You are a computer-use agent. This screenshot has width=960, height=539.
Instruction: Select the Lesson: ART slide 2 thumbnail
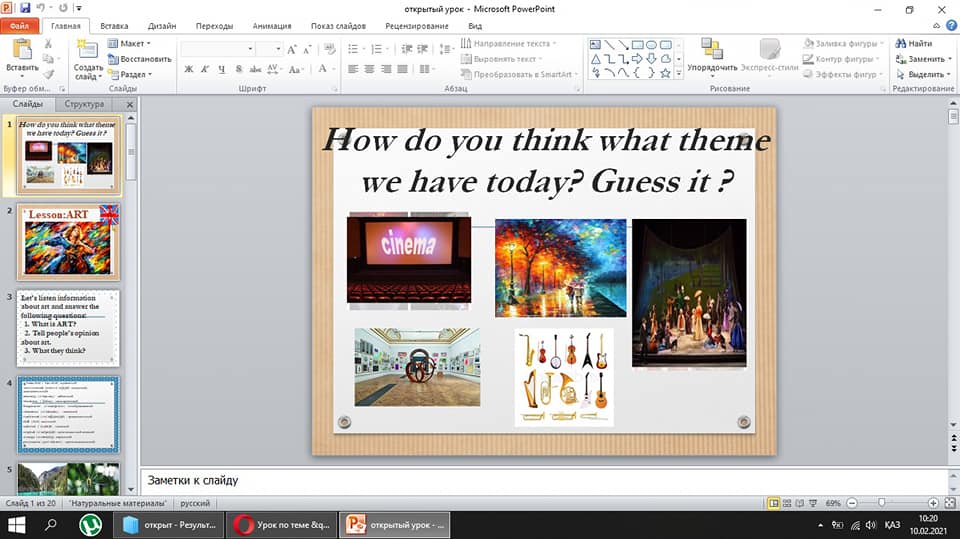68,241
